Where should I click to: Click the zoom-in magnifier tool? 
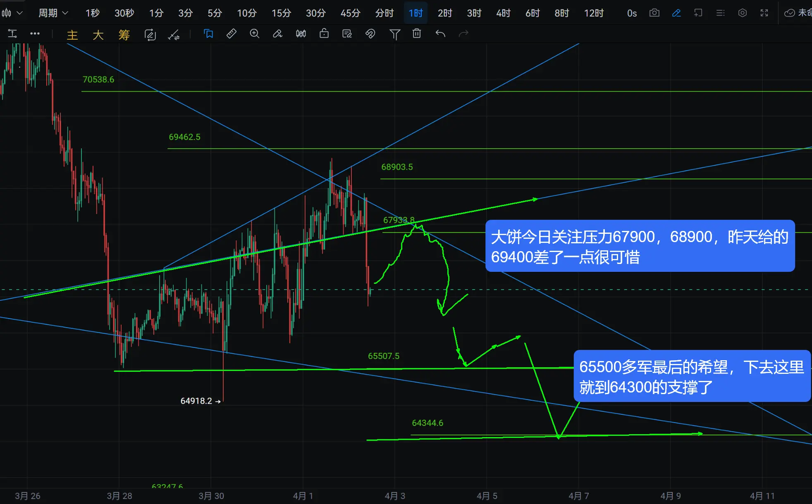click(x=255, y=34)
